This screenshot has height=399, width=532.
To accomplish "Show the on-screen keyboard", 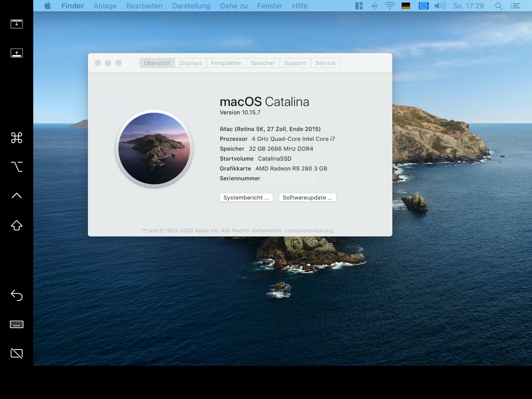I will coord(17,324).
